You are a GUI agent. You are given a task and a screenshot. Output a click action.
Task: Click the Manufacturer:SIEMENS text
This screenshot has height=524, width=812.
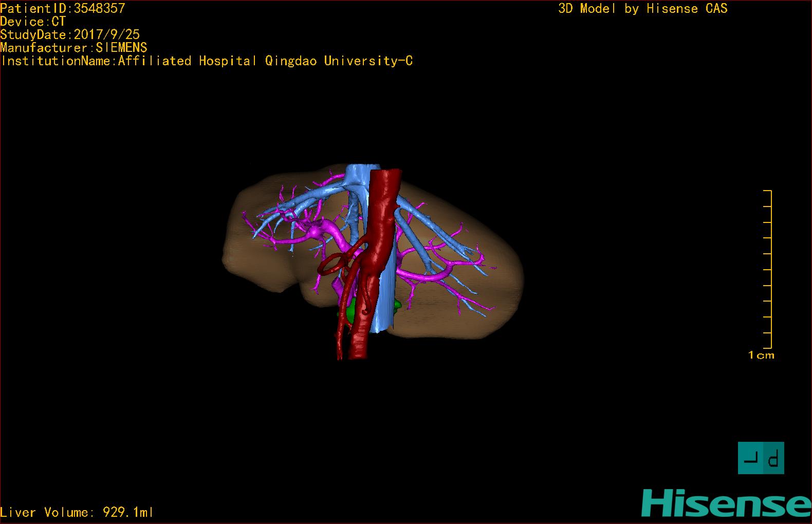click(74, 48)
